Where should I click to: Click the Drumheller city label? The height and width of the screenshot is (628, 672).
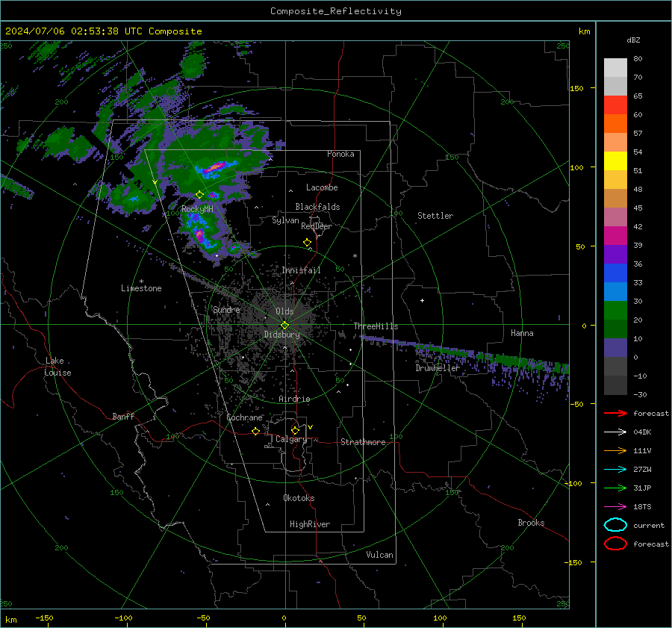(x=438, y=368)
